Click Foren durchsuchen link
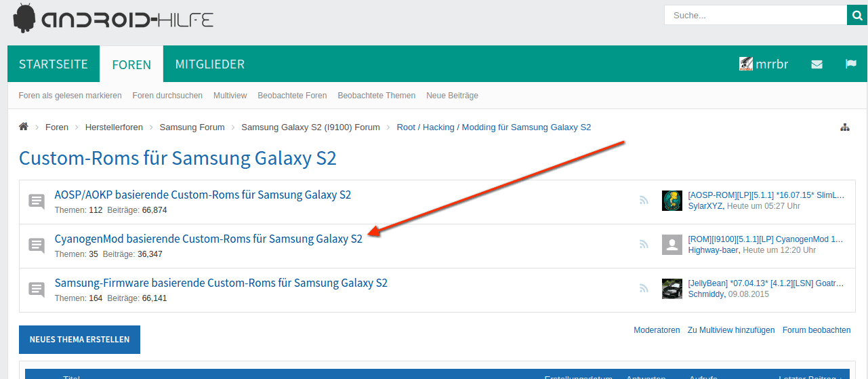 [x=167, y=96]
